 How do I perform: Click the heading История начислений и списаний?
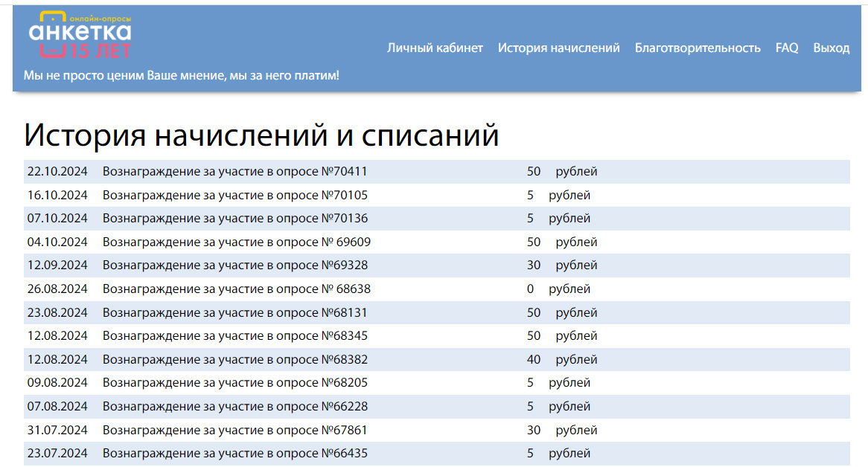tap(261, 134)
